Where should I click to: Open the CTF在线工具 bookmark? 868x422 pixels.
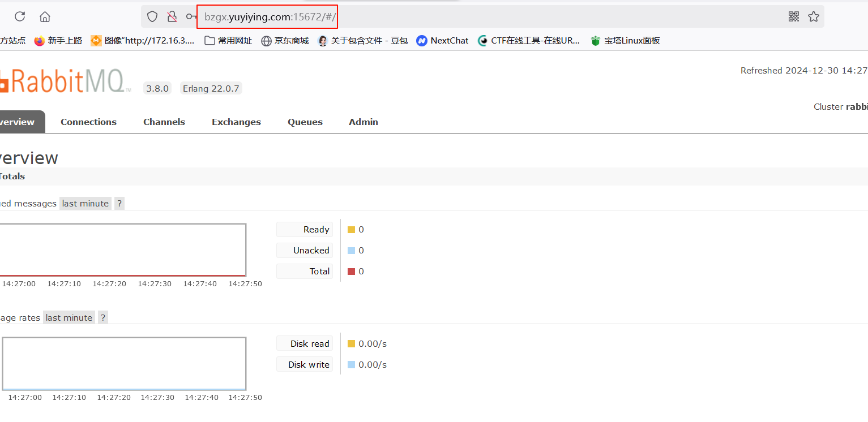(529, 41)
